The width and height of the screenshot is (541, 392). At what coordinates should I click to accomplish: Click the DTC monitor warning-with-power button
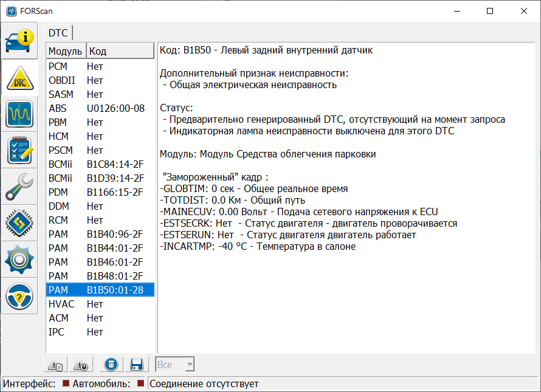81,365
